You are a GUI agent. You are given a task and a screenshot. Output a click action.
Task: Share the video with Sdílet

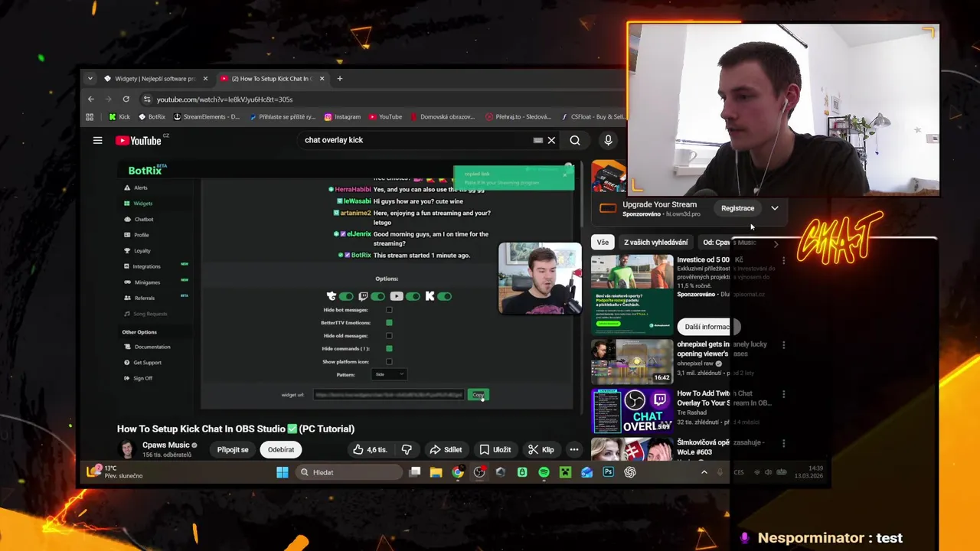point(446,449)
